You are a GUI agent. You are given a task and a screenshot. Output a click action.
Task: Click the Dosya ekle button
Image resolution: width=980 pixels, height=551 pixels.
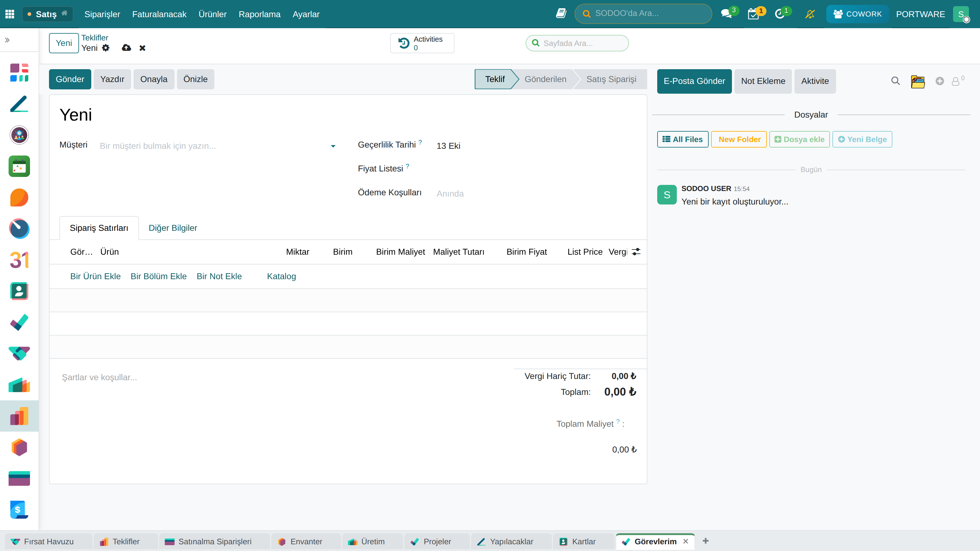(799, 139)
